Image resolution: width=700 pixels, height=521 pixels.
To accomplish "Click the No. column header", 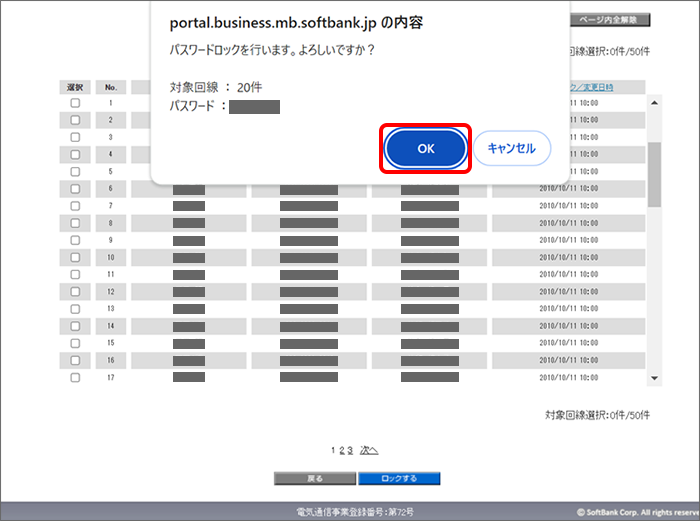I will click(x=111, y=87).
